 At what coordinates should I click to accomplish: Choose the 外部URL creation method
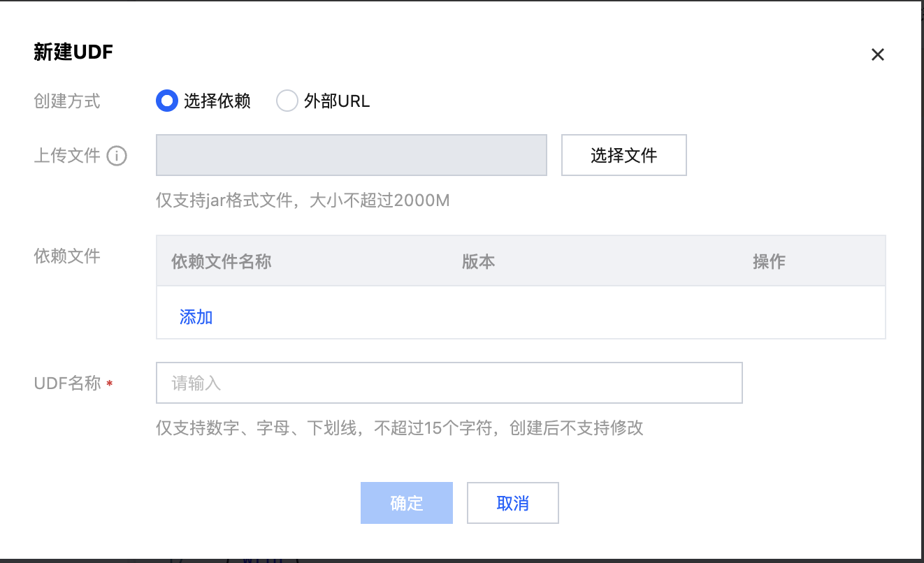(x=287, y=101)
